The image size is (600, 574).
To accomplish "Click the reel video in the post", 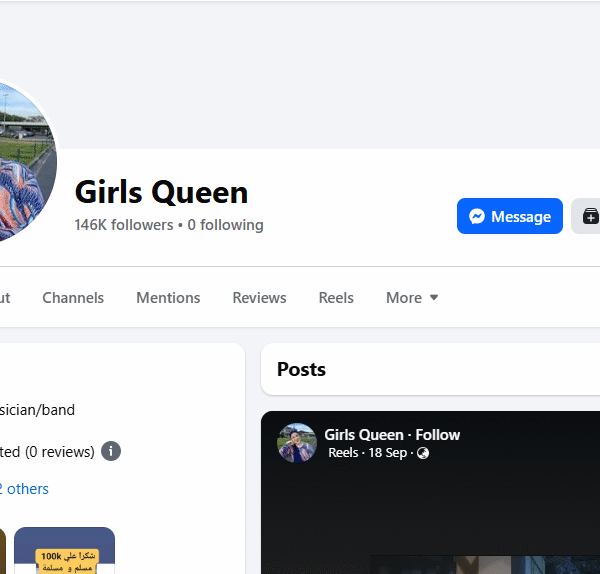I will [430, 520].
